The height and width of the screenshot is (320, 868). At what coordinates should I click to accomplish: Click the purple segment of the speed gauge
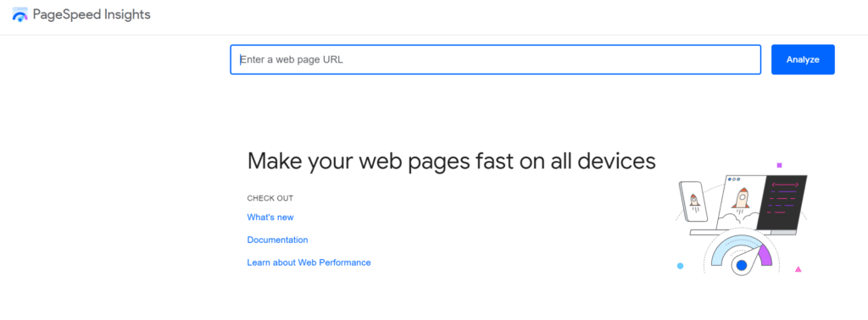pyautogui.click(x=765, y=255)
